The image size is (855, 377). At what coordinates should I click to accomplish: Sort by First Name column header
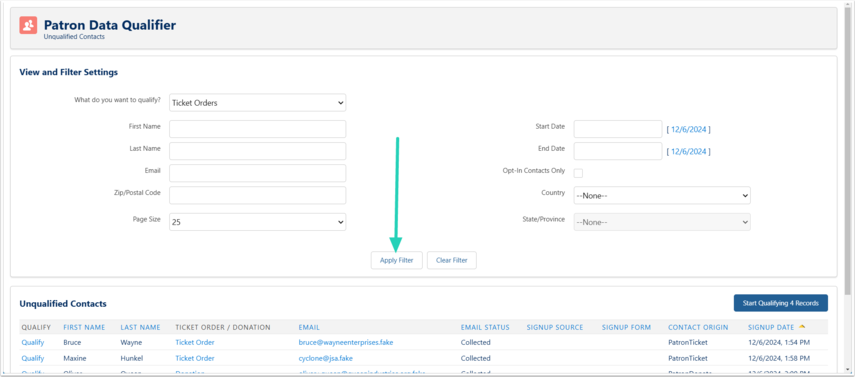84,327
